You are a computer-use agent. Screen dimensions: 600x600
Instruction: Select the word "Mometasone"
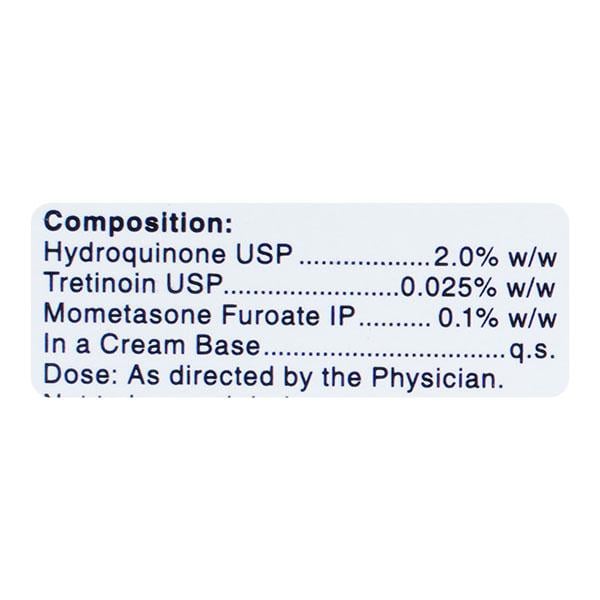tap(117, 317)
